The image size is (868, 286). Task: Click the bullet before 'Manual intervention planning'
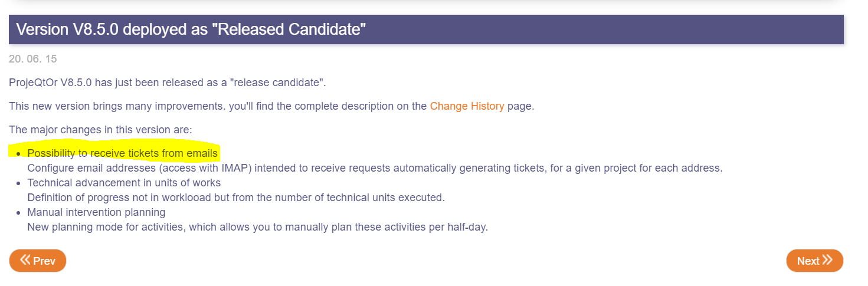coord(19,213)
